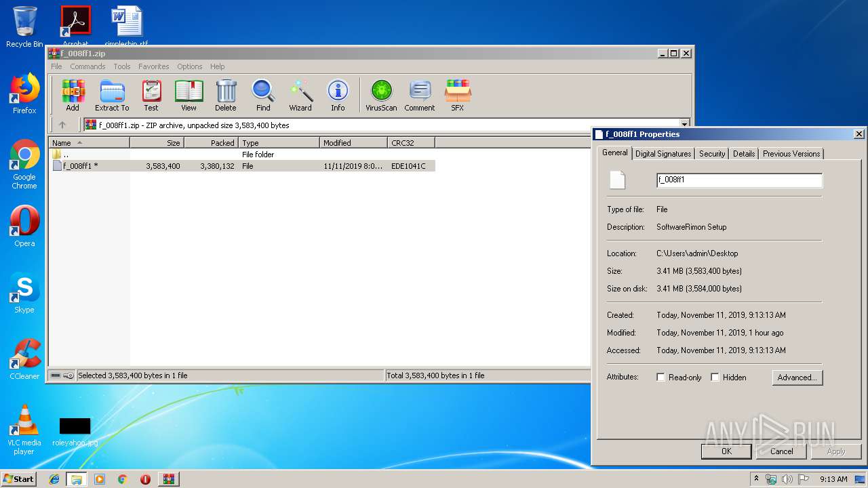Screen dimensions: 868x488
Task: Click the Extract To toolbar icon
Action: click(112, 95)
